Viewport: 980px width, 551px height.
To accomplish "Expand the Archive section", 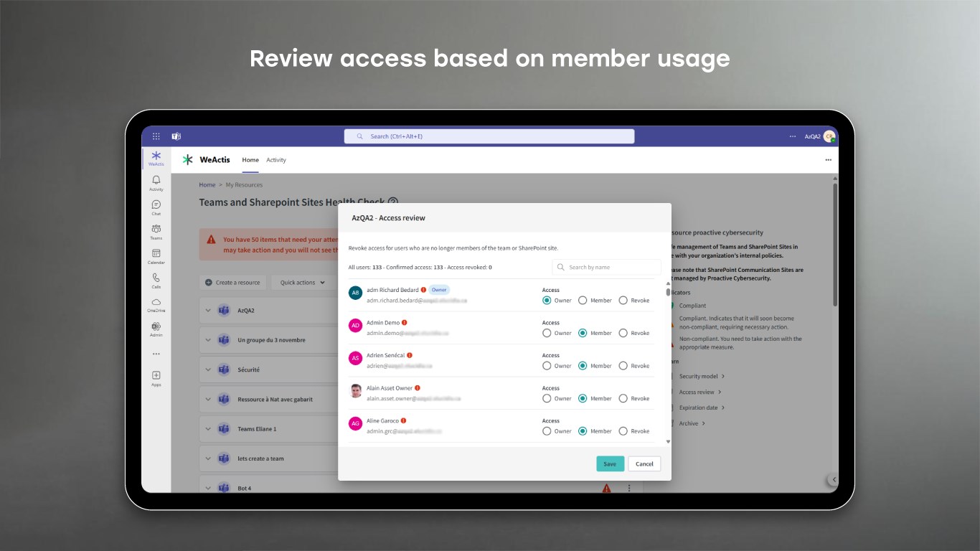I will point(692,423).
